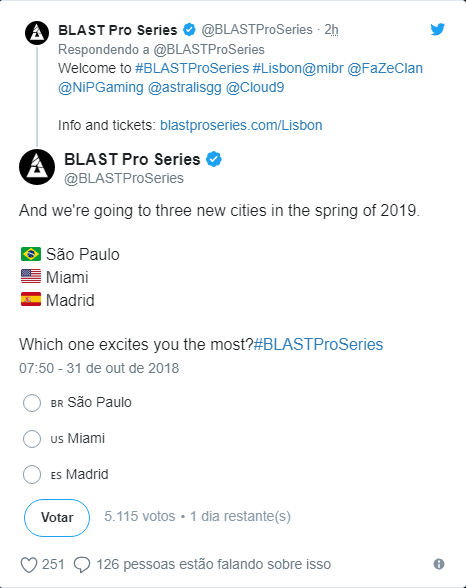Click the #BLASTProSeries hashtag after the question
466x588 pixels.
click(x=318, y=344)
